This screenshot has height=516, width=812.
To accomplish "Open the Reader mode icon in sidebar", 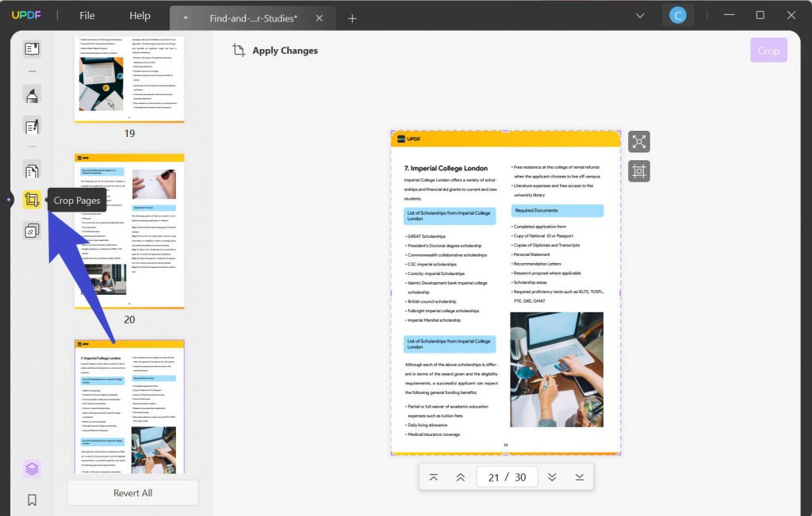I will 32,49.
